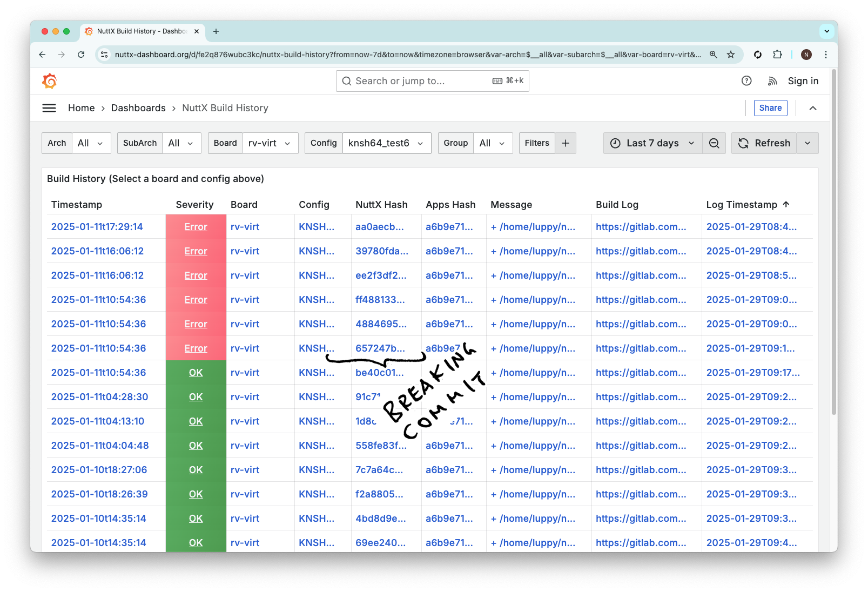Open the browser profile avatar N
The height and width of the screenshot is (592, 868).
806,55
